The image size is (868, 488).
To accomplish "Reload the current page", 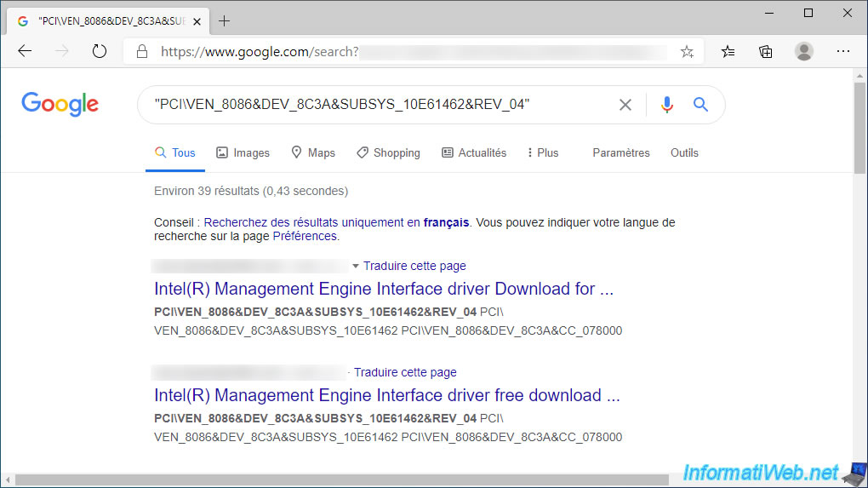I will pos(99,51).
